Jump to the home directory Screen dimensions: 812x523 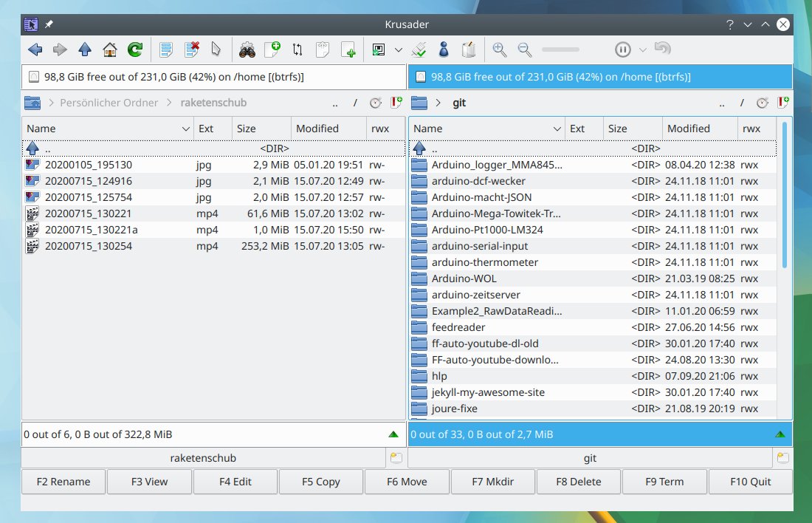pyautogui.click(x=110, y=49)
